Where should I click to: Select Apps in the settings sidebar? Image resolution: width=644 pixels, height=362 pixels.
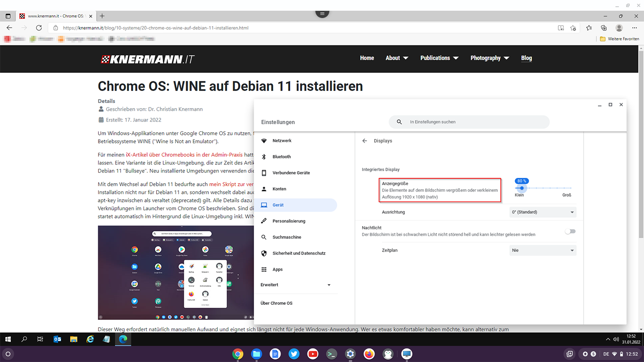296,269
